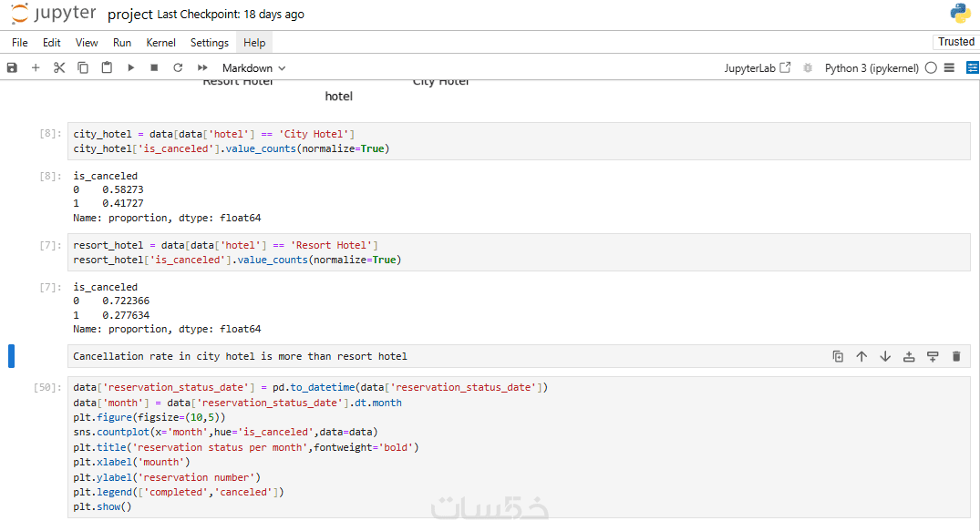Open the Settings menu
980x531 pixels.
(x=210, y=43)
